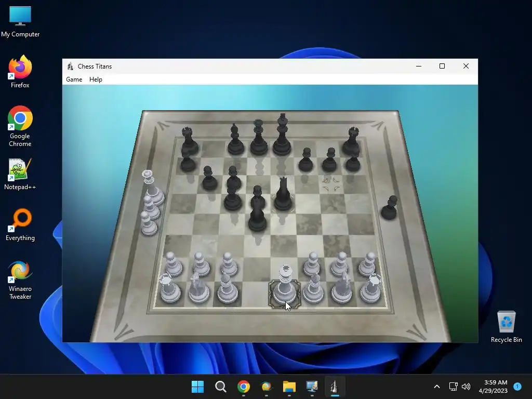The image size is (532, 399).
Task: Click the black rook on h8
Action: (x=352, y=141)
